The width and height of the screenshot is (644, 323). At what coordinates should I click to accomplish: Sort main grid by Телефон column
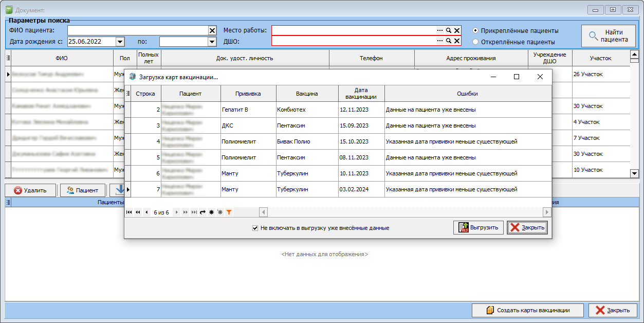[372, 58]
